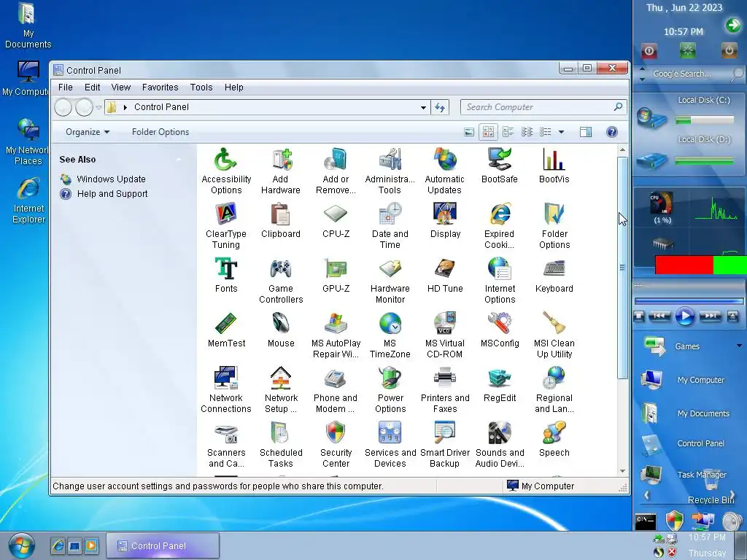
Task: Focus the Search Computer field
Action: 543,107
